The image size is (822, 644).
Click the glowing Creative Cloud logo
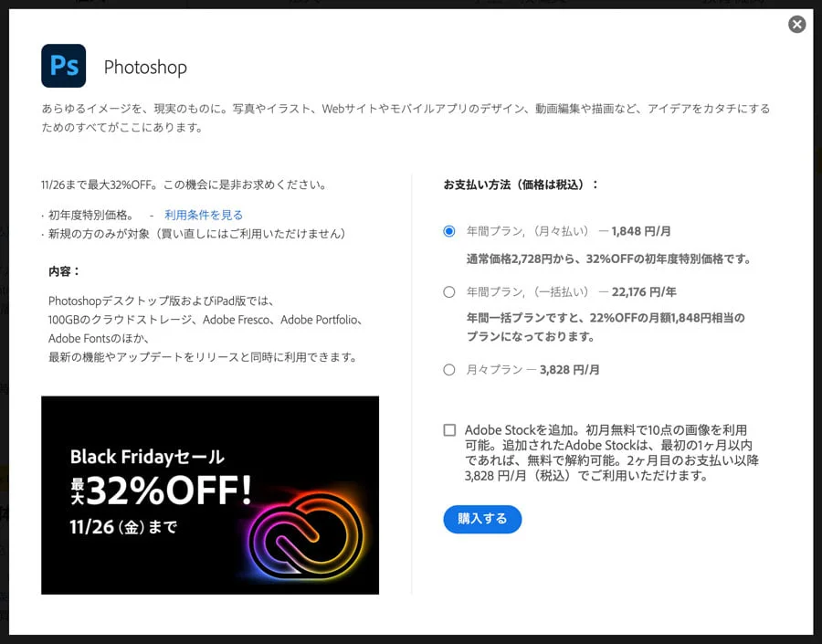coord(305,536)
